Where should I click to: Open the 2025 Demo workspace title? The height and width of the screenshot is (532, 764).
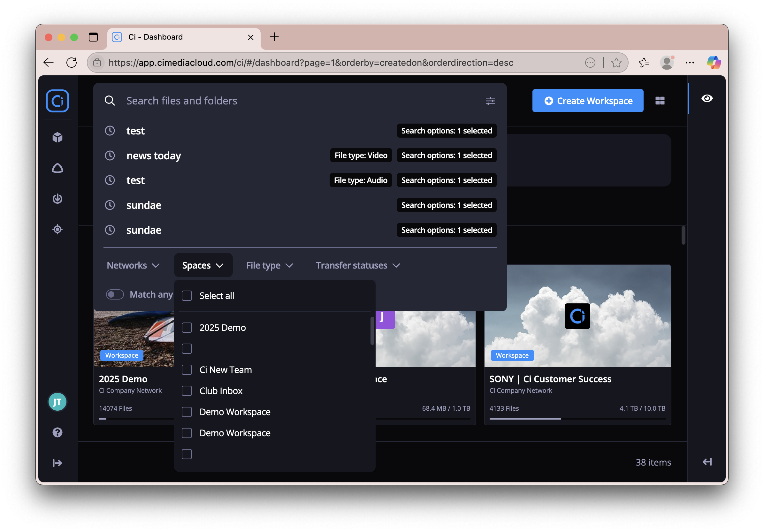[123, 379]
